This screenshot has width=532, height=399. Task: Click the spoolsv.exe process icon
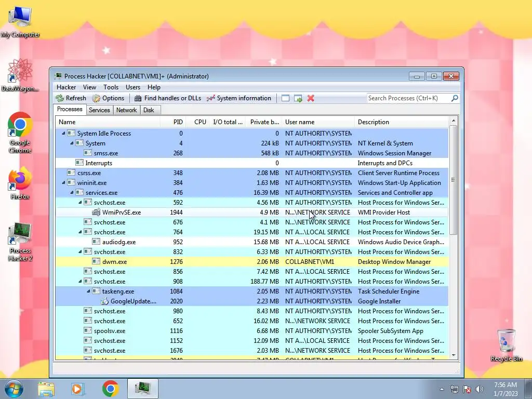click(87, 330)
